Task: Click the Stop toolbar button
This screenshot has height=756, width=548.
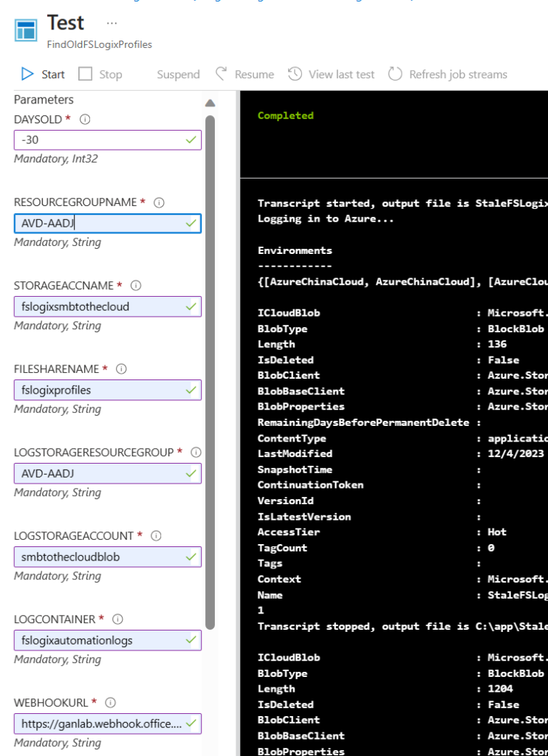Action: pos(100,74)
